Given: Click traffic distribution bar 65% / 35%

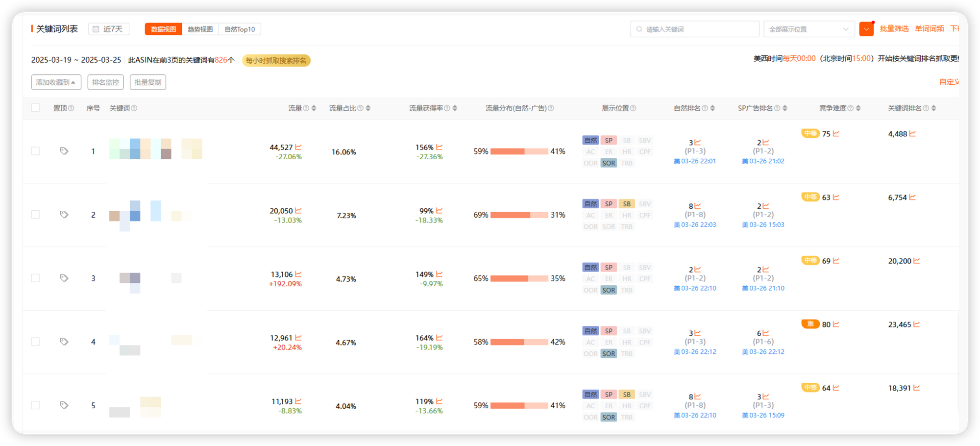Looking at the screenshot, I should point(519,278).
